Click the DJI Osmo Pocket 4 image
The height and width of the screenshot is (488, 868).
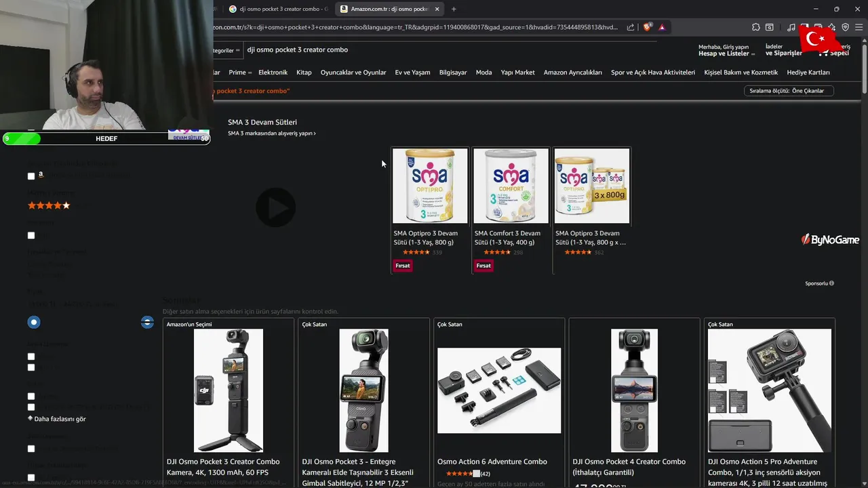click(634, 390)
